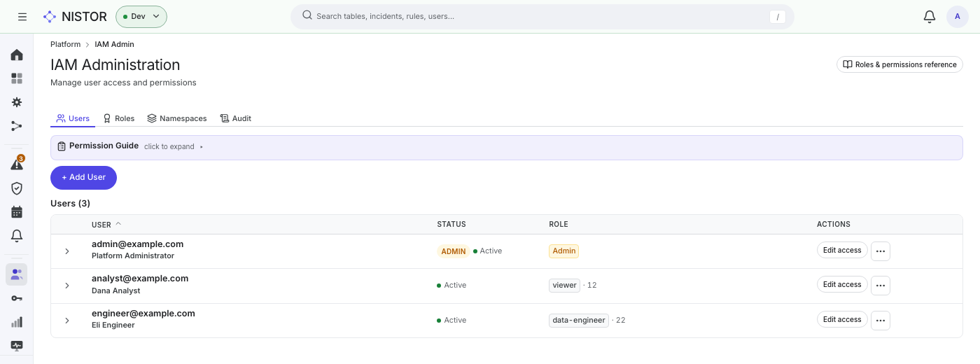Image resolution: width=980 pixels, height=364 pixels.
Task: Click the orange ADMIN status badge
Action: 453,251
